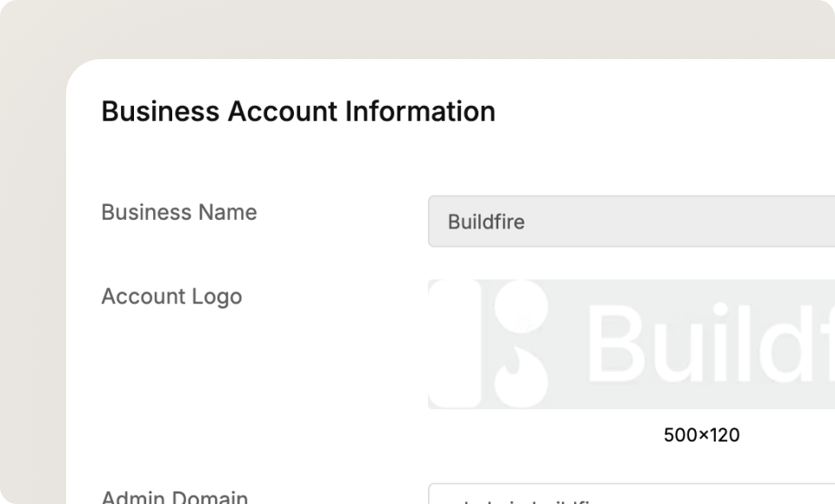The height and width of the screenshot is (504, 835).
Task: Click the "Account Logo" label
Action: click(171, 296)
